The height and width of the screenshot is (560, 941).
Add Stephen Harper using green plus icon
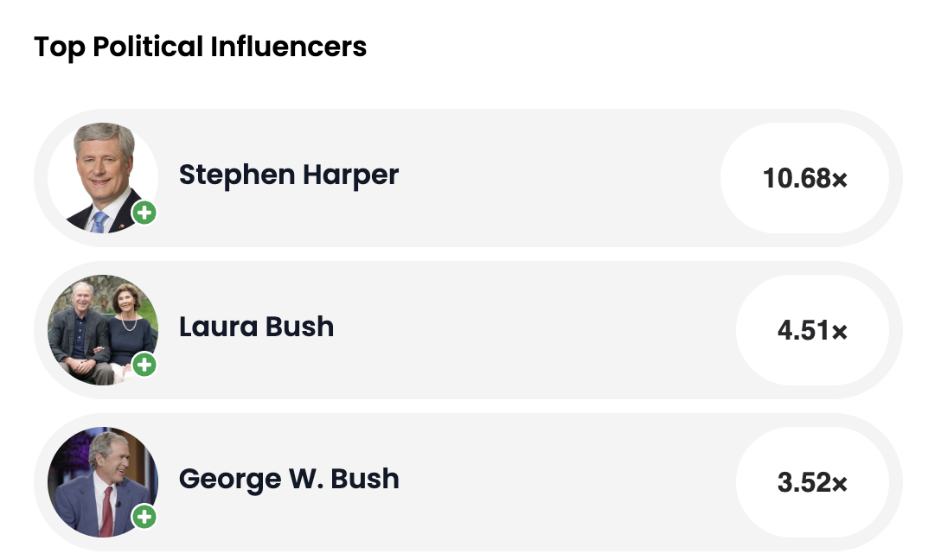[x=144, y=213]
